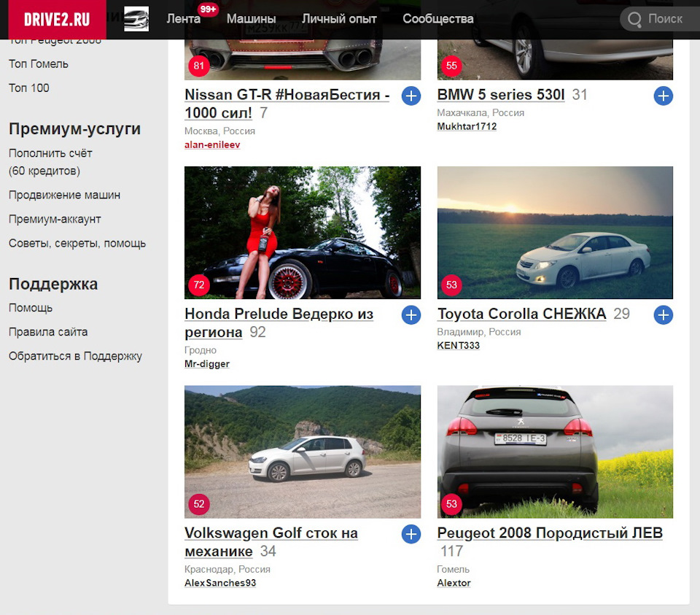Open the Машины menu item
This screenshot has width=700, height=615.
coord(251,19)
